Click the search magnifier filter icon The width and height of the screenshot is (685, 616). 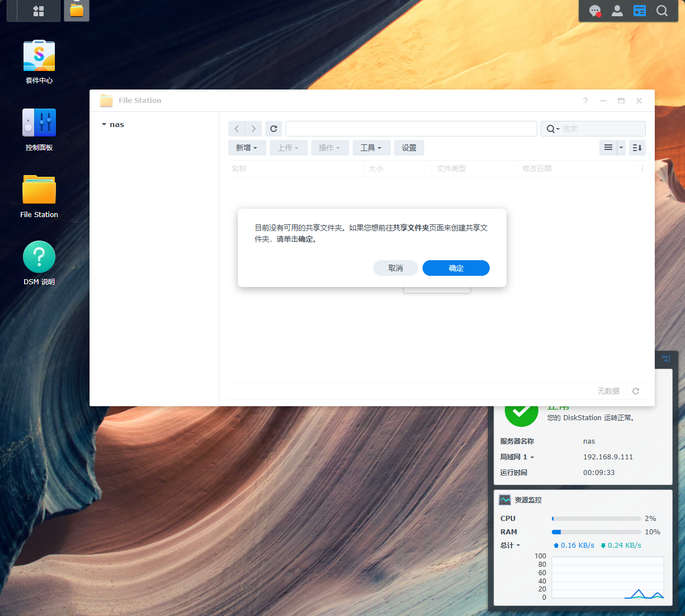tap(552, 129)
